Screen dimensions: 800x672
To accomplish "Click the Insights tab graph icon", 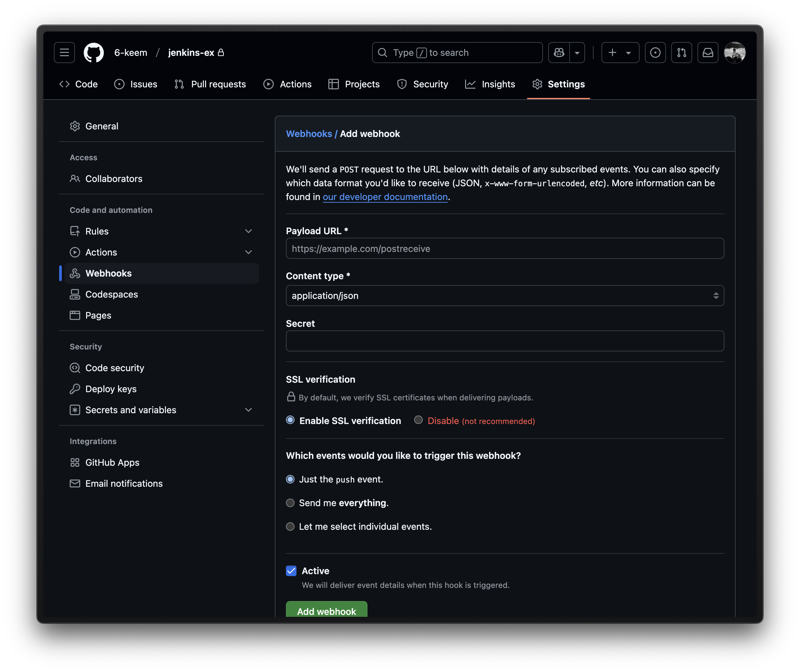I will coord(470,84).
